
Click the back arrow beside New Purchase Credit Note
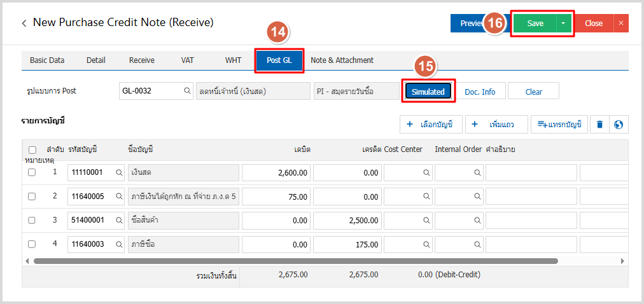[24, 23]
